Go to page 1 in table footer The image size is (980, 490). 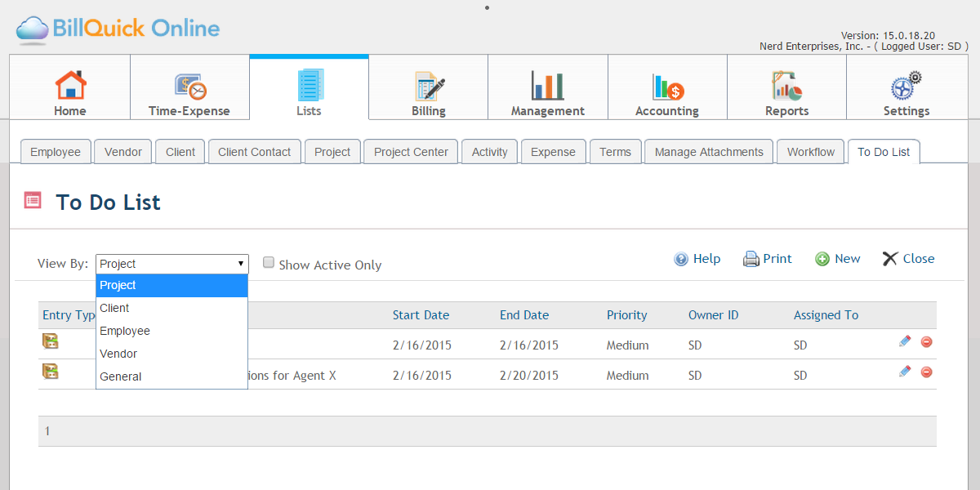(x=47, y=431)
